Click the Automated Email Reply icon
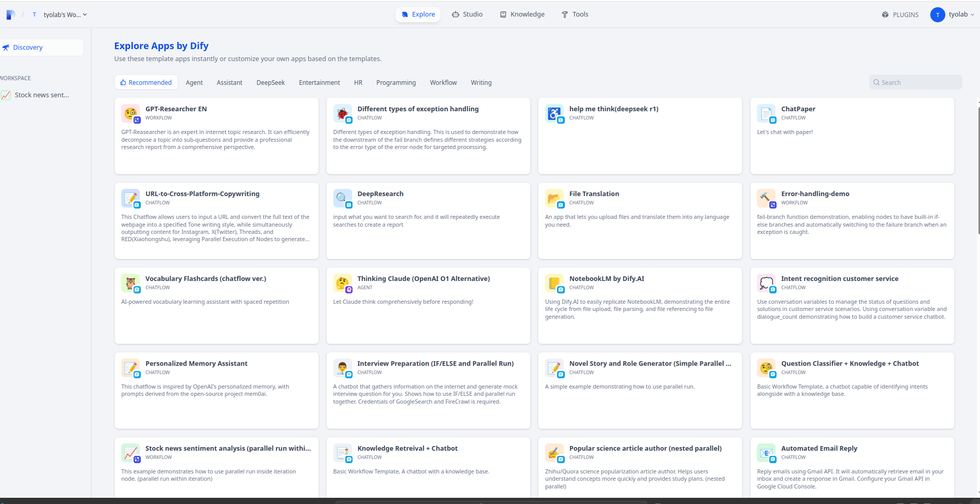The height and width of the screenshot is (504, 980). coord(766,452)
